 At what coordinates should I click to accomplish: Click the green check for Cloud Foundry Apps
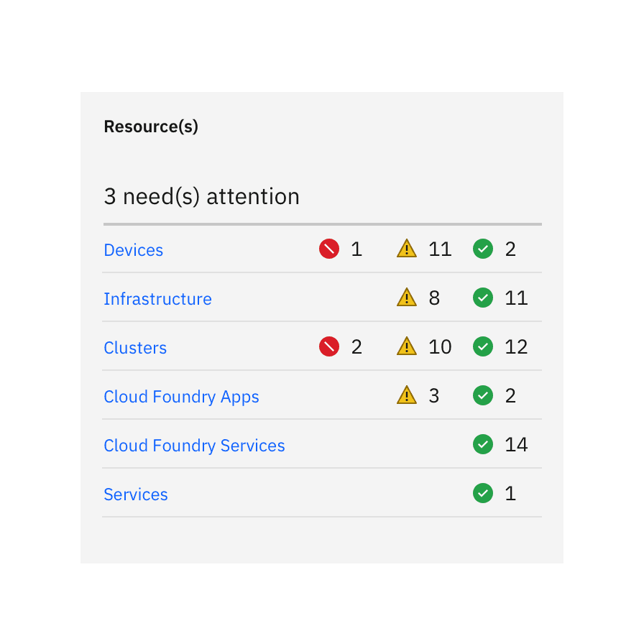(483, 396)
